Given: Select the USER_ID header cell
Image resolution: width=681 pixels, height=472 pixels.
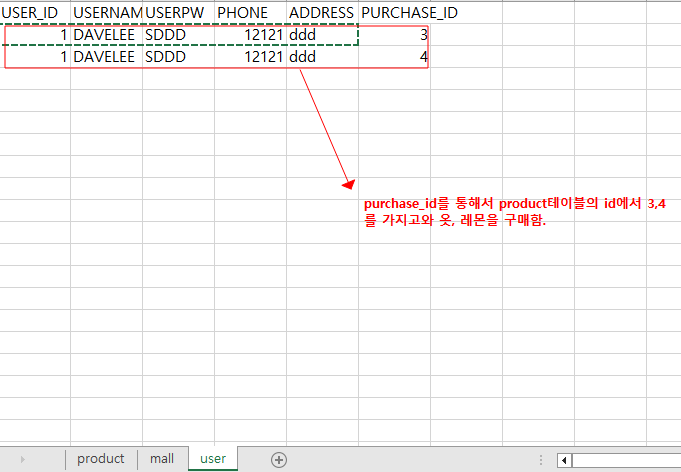Looking at the screenshot, I should click(x=35, y=13).
